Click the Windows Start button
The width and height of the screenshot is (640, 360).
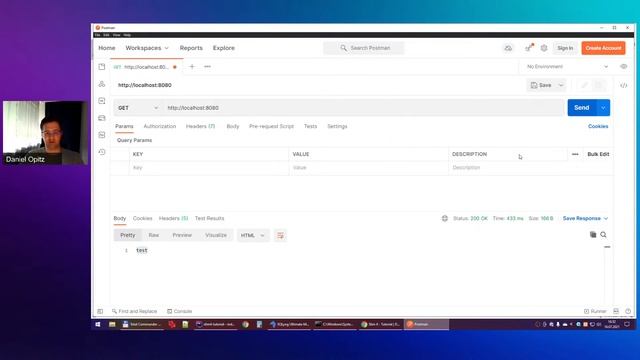[98, 324]
